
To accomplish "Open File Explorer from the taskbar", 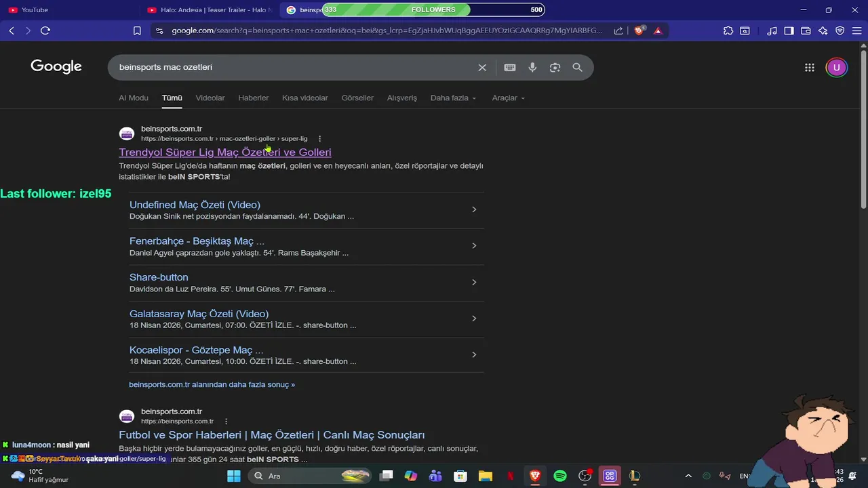I will click(x=486, y=476).
